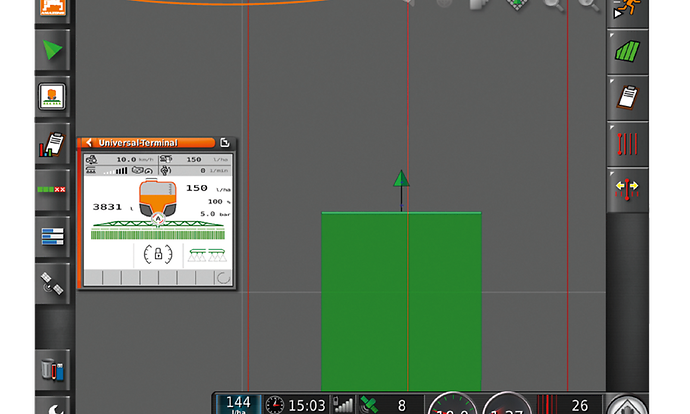Select the green vehicle arrow on map
Viewport: 690px width, 414px height.
(401, 179)
